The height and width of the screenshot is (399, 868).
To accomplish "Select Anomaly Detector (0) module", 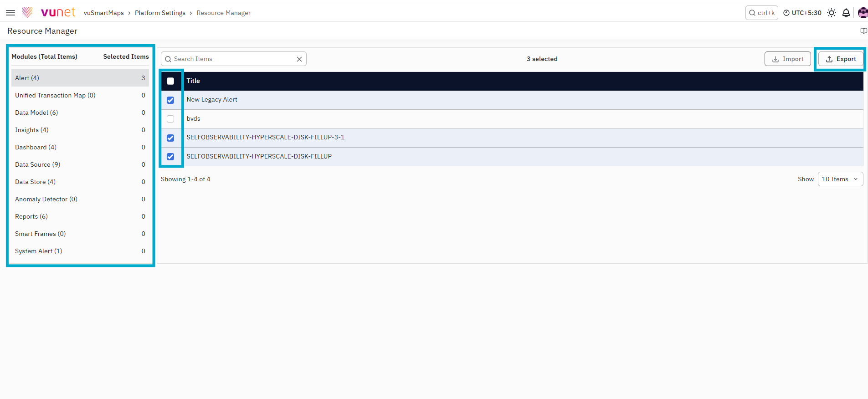I will click(80, 199).
